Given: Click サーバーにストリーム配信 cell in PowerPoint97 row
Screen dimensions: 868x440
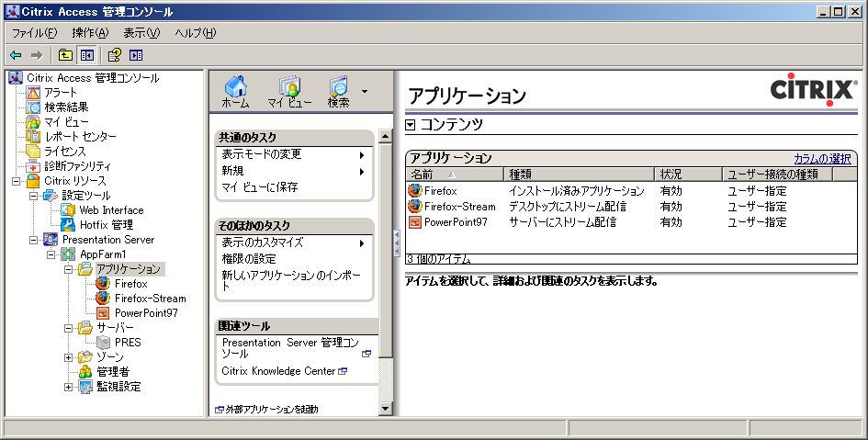Looking at the screenshot, I should pos(562,222).
